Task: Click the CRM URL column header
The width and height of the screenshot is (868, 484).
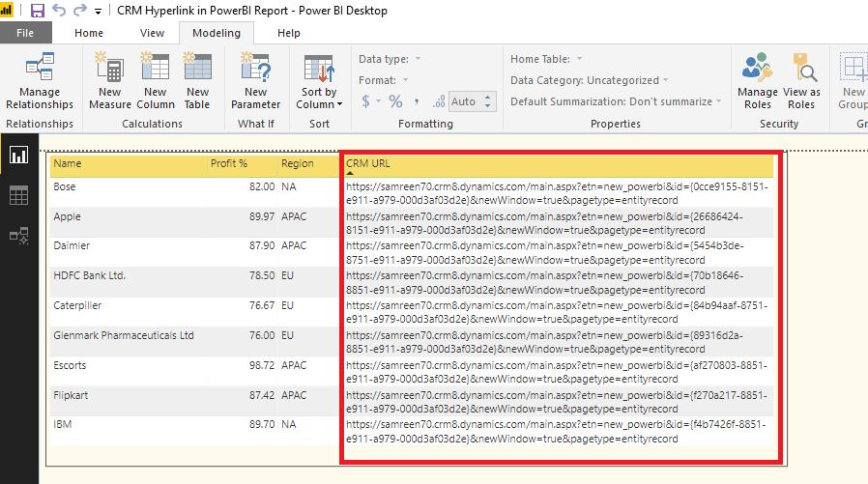Action: click(368, 164)
